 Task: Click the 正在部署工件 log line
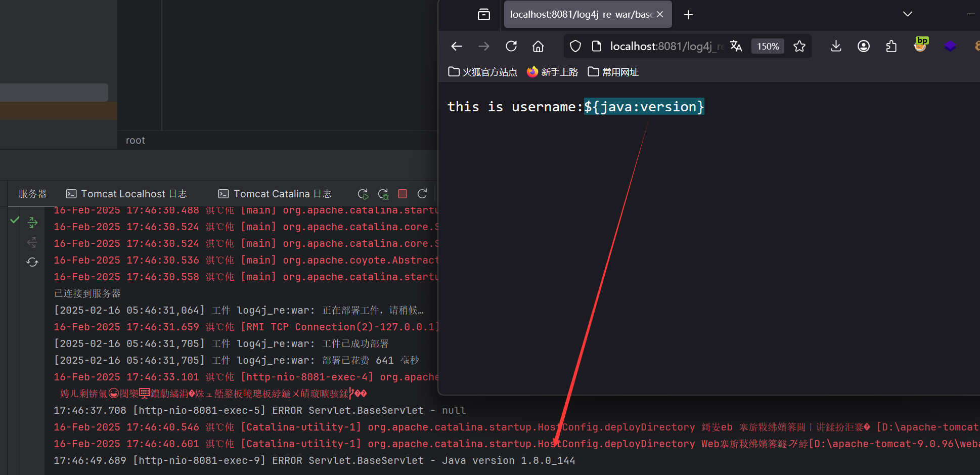tap(239, 310)
